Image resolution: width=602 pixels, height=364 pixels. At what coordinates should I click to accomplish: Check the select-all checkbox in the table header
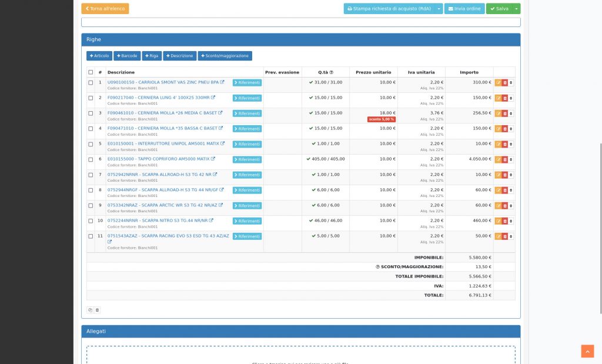(x=91, y=72)
